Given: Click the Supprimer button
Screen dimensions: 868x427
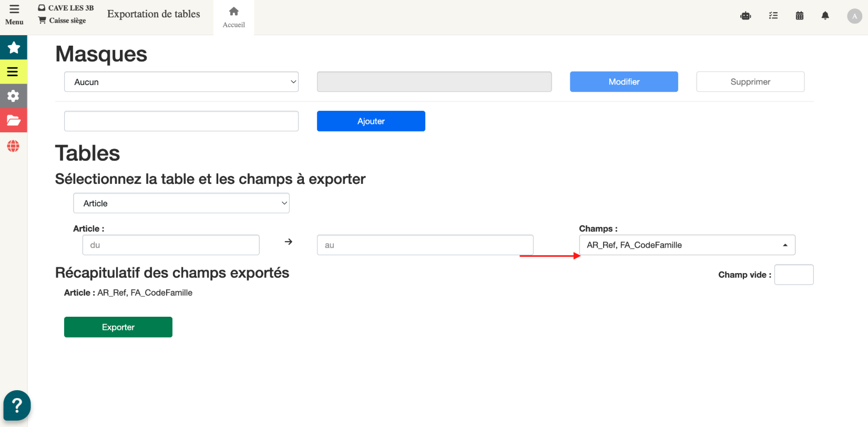Looking at the screenshot, I should (x=750, y=82).
